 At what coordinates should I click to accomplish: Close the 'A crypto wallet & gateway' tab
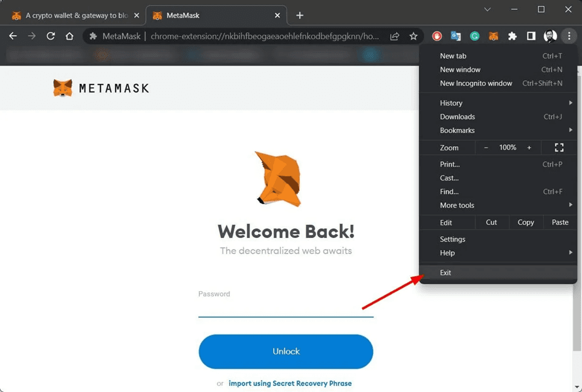137,15
